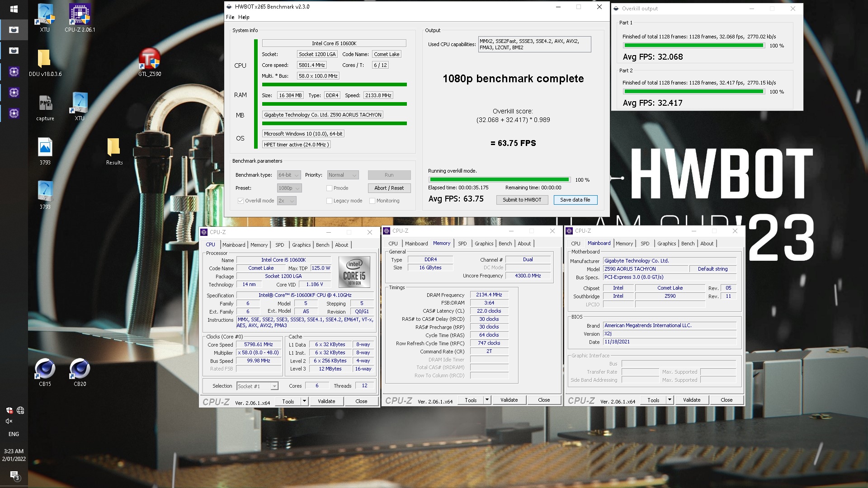This screenshot has height=488, width=868.
Task: Click the network globe tray icon
Action: [x=20, y=410]
